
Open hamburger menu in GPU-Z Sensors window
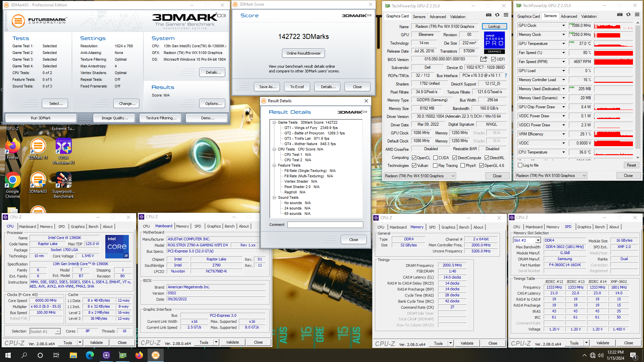[x=637, y=15]
